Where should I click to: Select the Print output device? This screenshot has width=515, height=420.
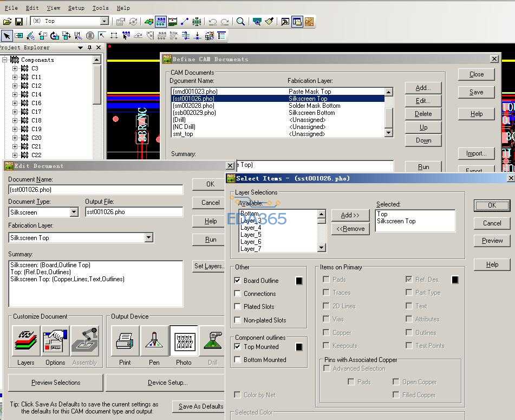coord(125,341)
